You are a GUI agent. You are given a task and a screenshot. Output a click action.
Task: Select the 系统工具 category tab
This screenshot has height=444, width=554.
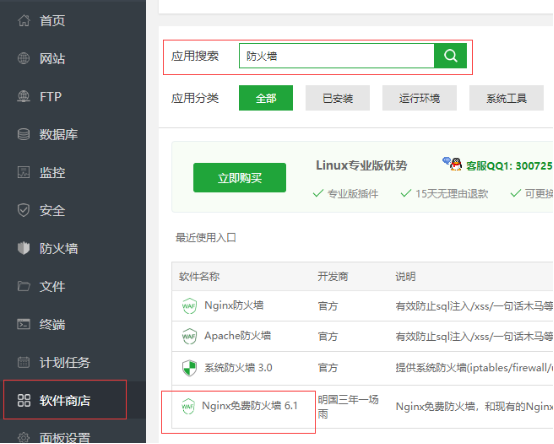pyautogui.click(x=506, y=98)
